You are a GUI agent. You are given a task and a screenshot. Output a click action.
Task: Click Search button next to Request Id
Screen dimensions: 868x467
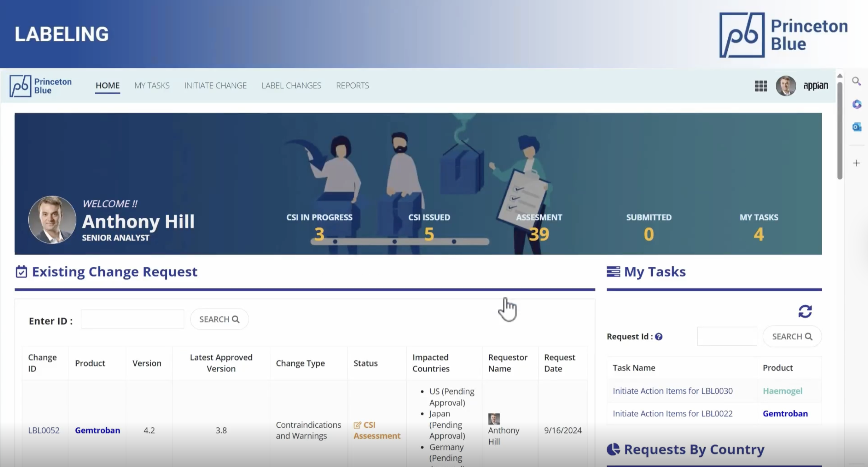tap(792, 336)
